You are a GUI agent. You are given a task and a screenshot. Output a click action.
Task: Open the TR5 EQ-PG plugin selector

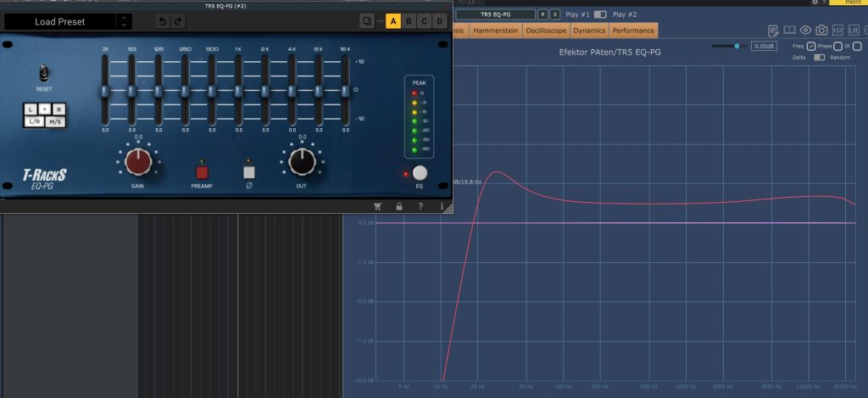pos(495,14)
